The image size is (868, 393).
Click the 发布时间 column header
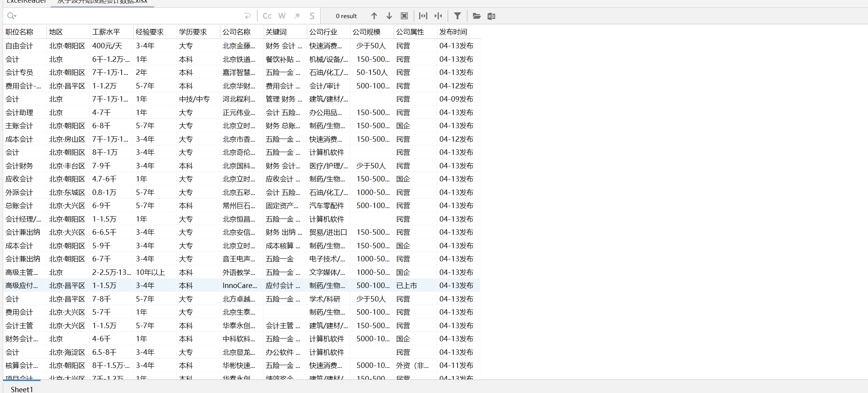point(459,32)
